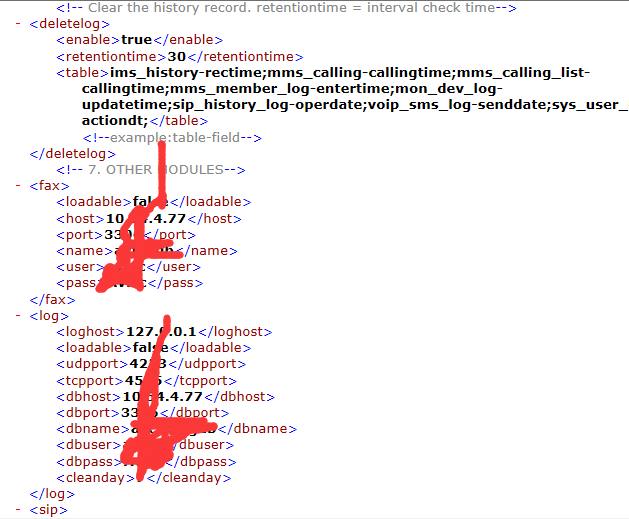This screenshot has width=629, height=519.
Task: Click the closing </deletelog> tag
Action: [x=73, y=154]
